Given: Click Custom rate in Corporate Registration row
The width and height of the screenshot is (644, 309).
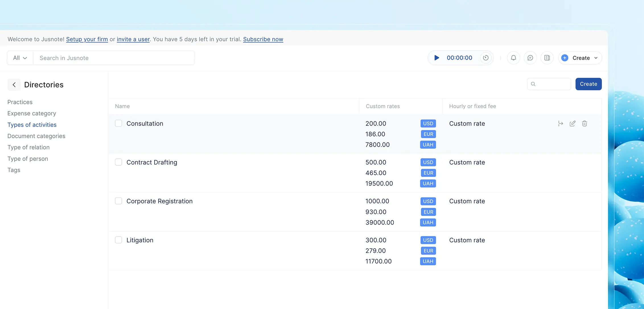Looking at the screenshot, I should (467, 201).
